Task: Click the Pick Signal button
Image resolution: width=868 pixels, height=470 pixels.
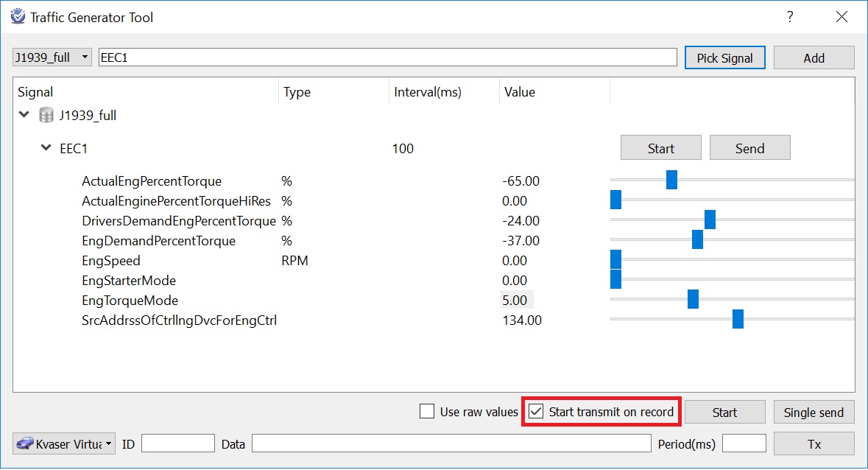Action: tap(724, 57)
